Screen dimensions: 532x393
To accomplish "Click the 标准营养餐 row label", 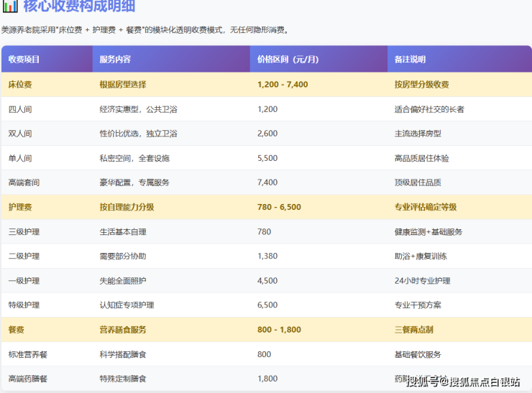I will 28,354.
